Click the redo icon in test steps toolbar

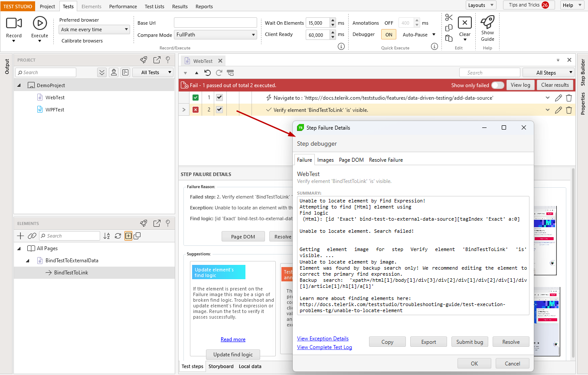pyautogui.click(x=219, y=73)
